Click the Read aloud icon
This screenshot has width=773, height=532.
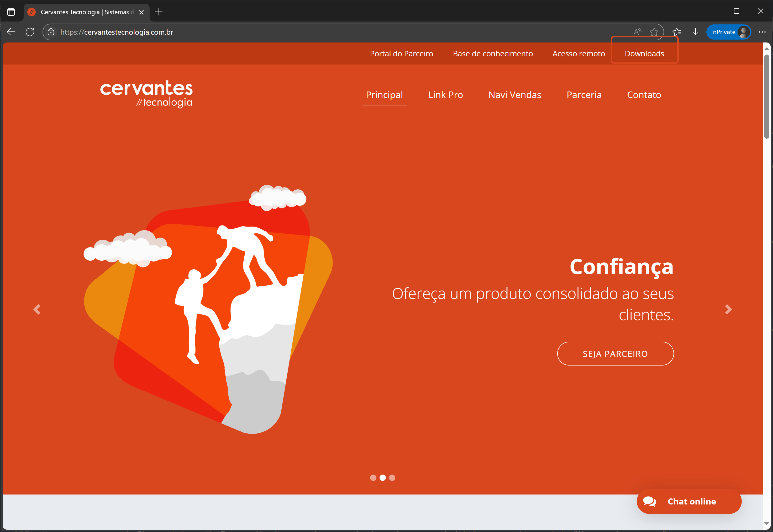click(637, 32)
